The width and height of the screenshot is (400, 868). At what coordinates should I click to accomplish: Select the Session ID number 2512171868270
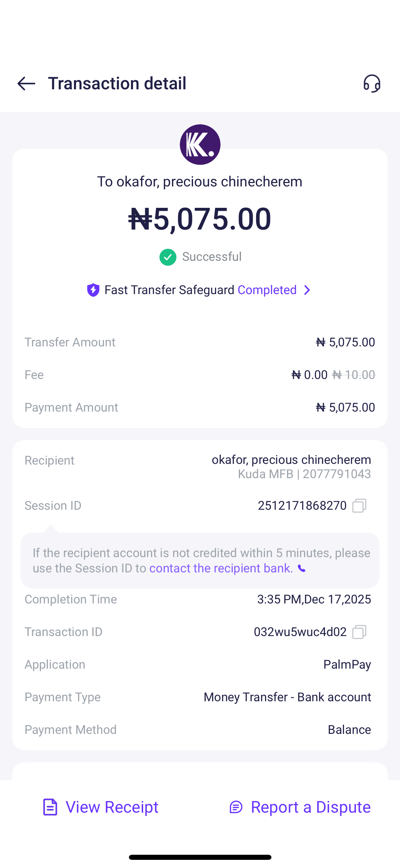[x=302, y=506]
